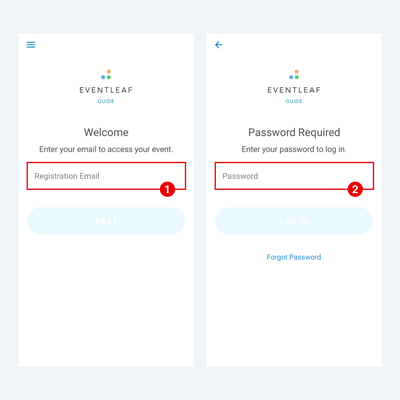Click Eventleaf logo dots on Password screen
The height and width of the screenshot is (400, 400).
(294, 75)
